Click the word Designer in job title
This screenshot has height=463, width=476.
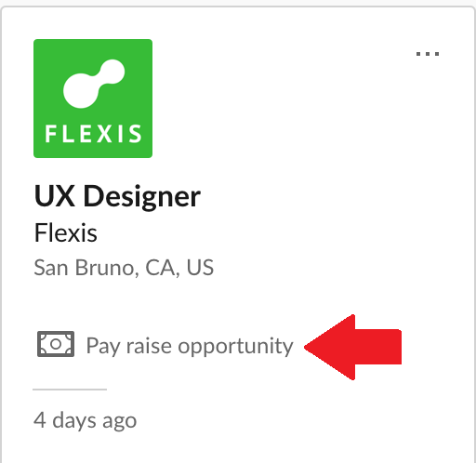point(142,196)
